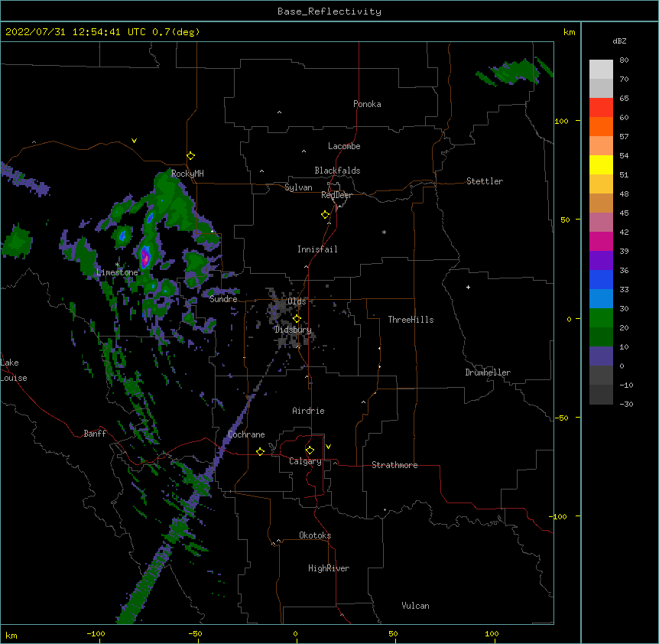Click the yellow diamond marker near RockyMH
Viewport: 659px width, 644px height.
[x=191, y=156]
